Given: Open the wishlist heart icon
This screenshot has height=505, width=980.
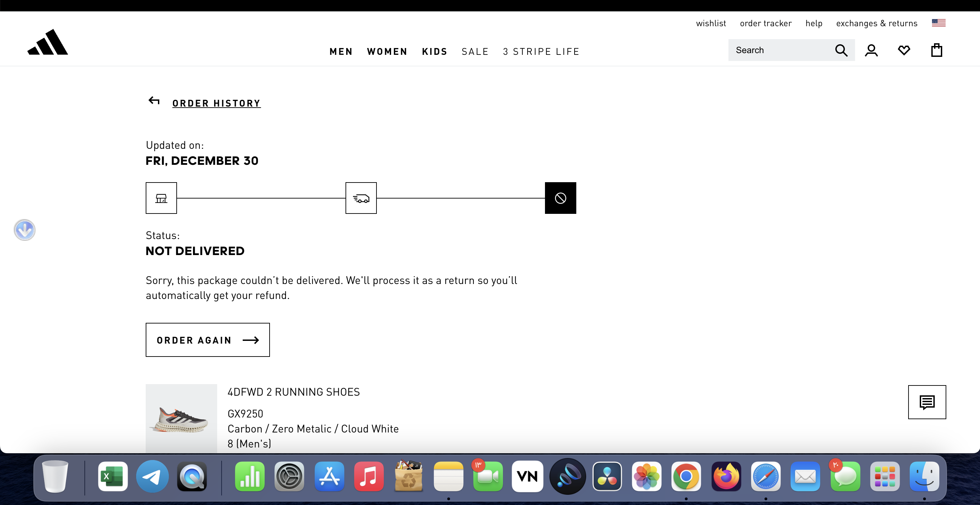Looking at the screenshot, I should tap(904, 50).
